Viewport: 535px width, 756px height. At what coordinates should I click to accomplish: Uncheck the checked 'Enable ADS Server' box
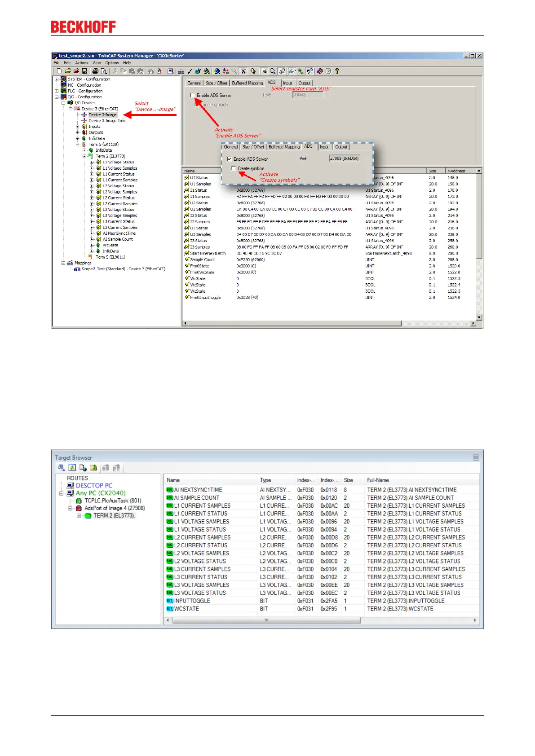(x=230, y=159)
